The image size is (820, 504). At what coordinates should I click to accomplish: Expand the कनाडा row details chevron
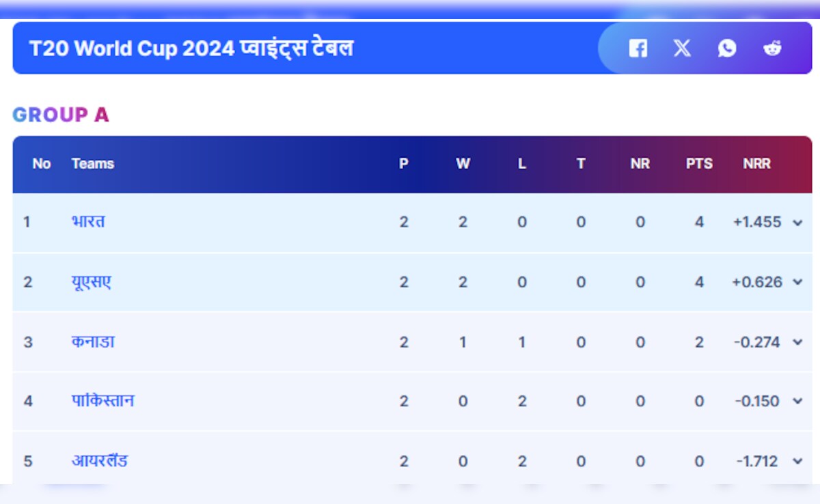coord(797,342)
